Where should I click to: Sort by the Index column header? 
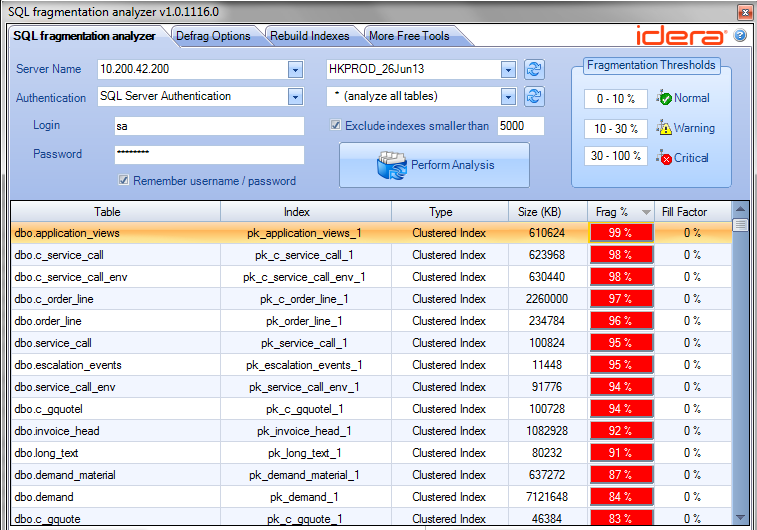click(306, 212)
